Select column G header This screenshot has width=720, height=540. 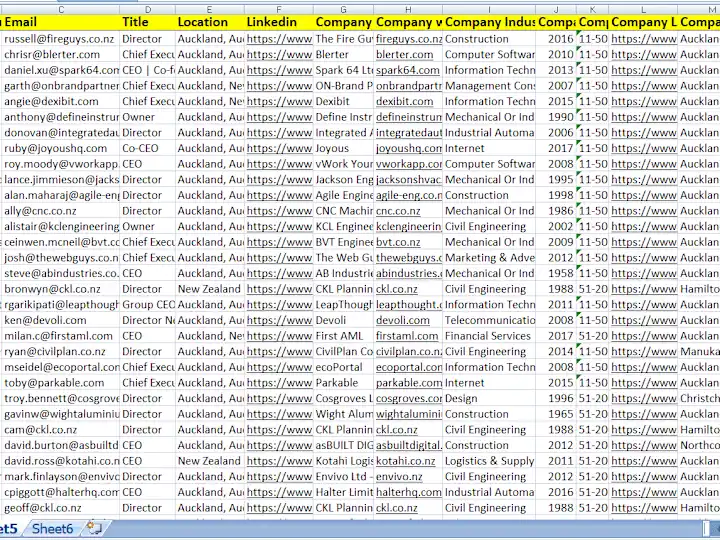tap(343, 9)
